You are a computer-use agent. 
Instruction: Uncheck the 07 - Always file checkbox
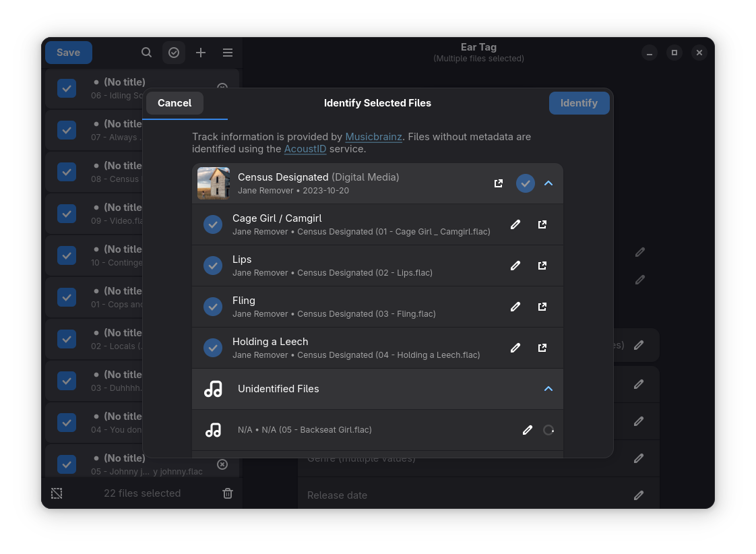pyautogui.click(x=67, y=130)
